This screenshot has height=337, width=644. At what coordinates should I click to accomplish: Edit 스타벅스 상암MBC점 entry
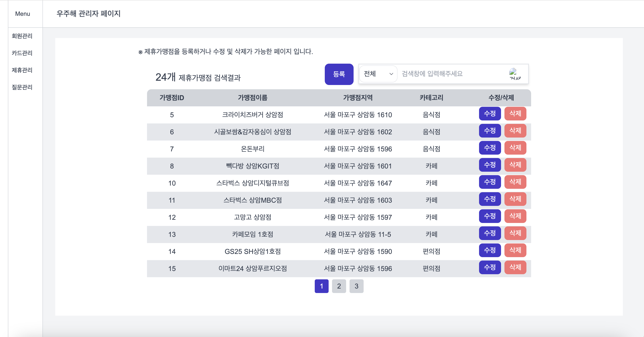click(490, 199)
